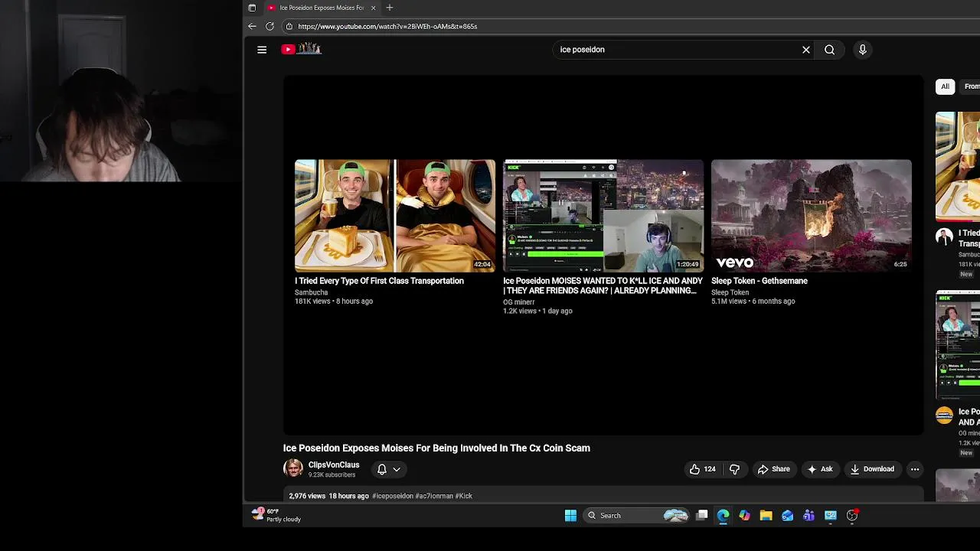
Task: Open Microsoft Edge from the taskbar
Action: tap(723, 516)
